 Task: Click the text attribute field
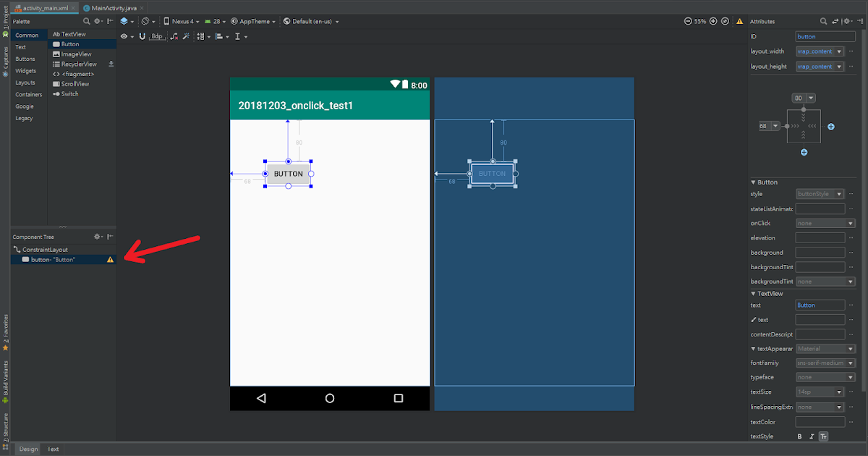(820, 305)
